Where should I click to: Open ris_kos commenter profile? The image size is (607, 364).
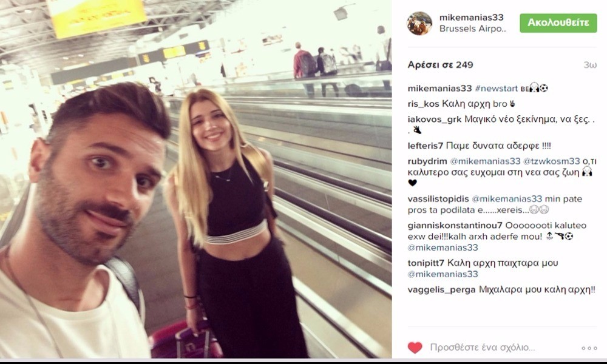[x=423, y=104]
